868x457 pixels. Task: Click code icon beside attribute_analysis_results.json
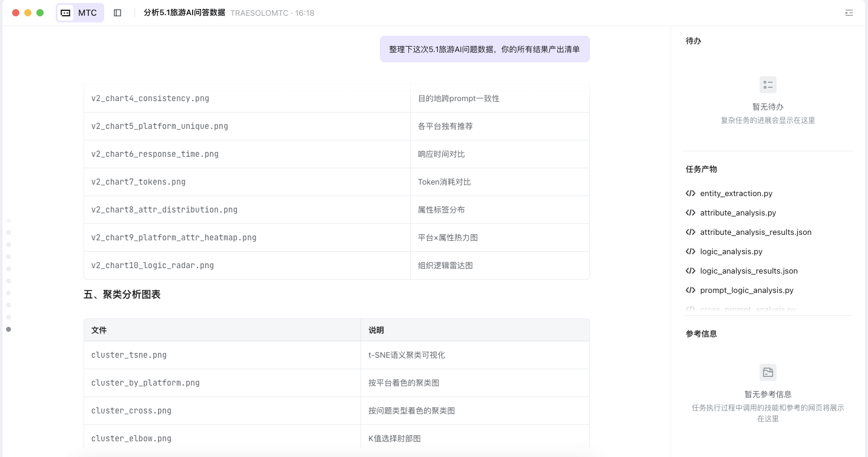690,232
